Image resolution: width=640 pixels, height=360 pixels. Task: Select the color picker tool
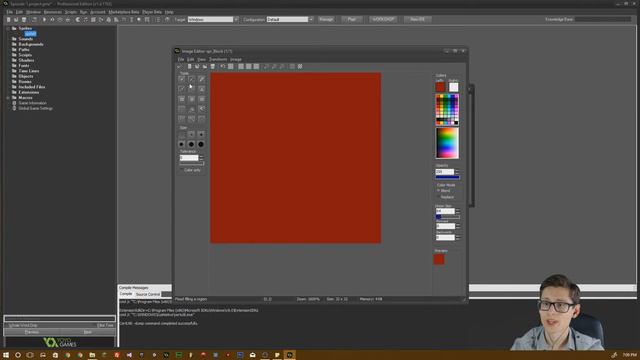tap(182, 89)
